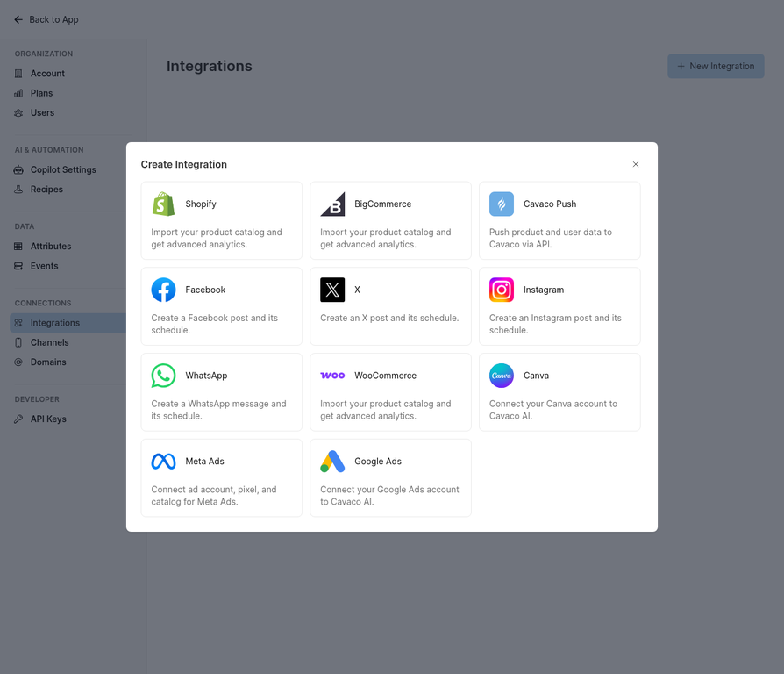Choose the Facebook integration title
The height and width of the screenshot is (674, 784).
point(205,290)
